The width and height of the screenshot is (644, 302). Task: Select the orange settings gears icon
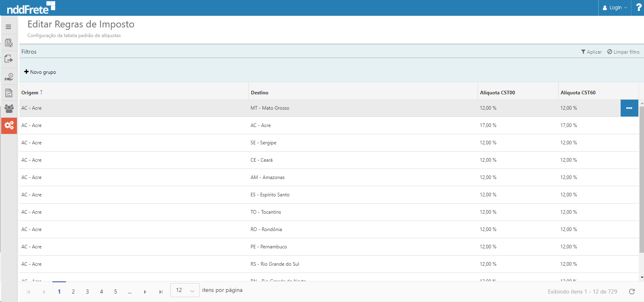[9, 125]
